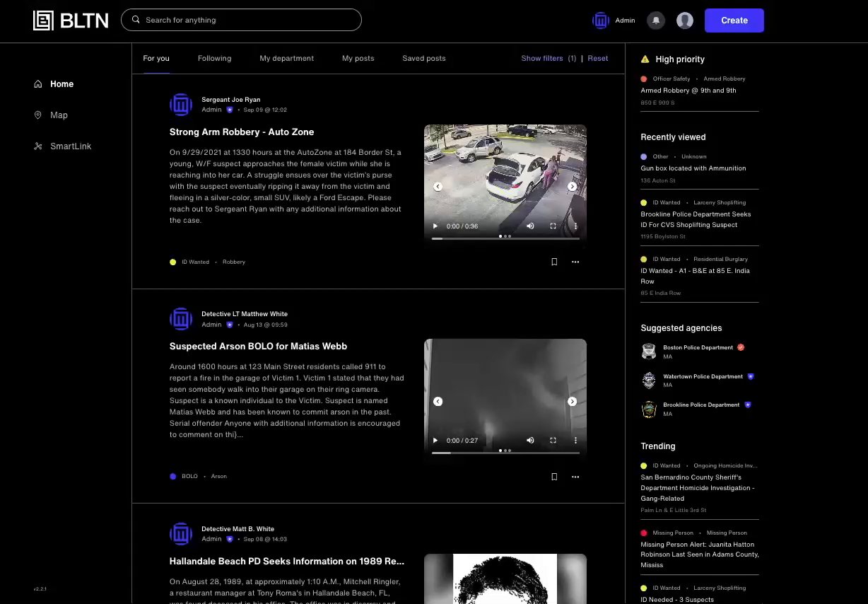Show previous media in Arson BOLO video

tap(438, 401)
